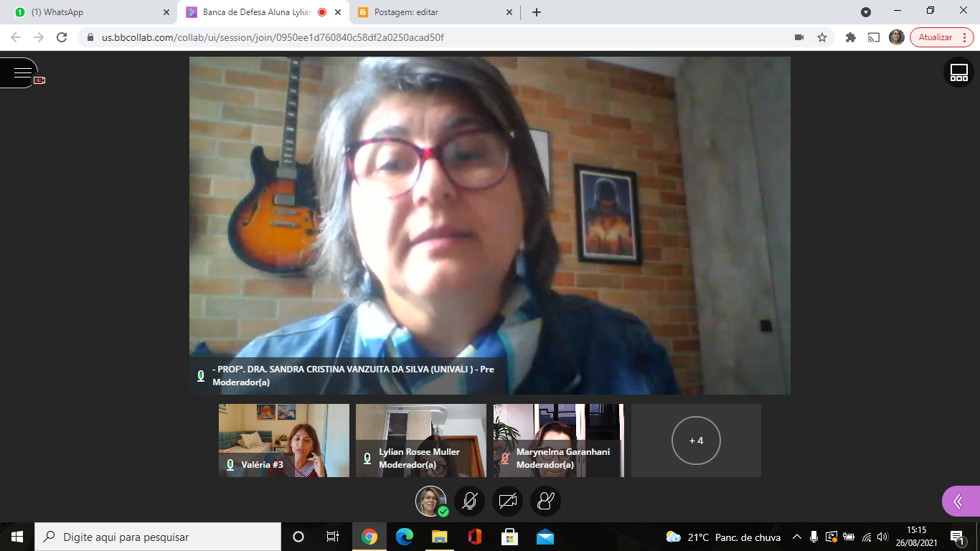Open Microsoft Store from the taskbar
This screenshot has height=551, width=980.
click(509, 537)
